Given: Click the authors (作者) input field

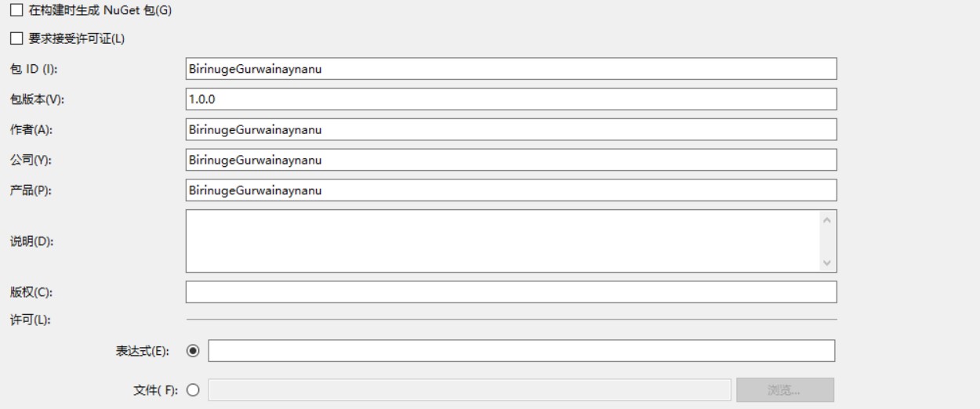Looking at the screenshot, I should (x=511, y=129).
